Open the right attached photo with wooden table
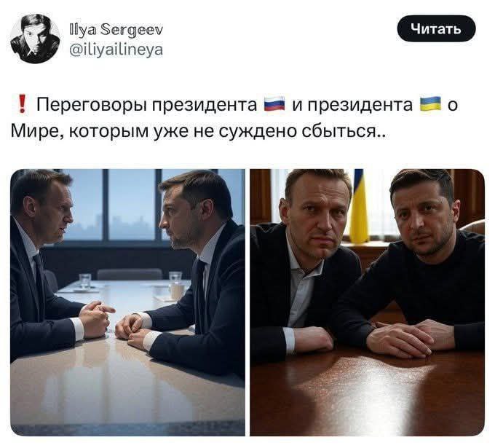The image size is (495, 448). (367, 302)
